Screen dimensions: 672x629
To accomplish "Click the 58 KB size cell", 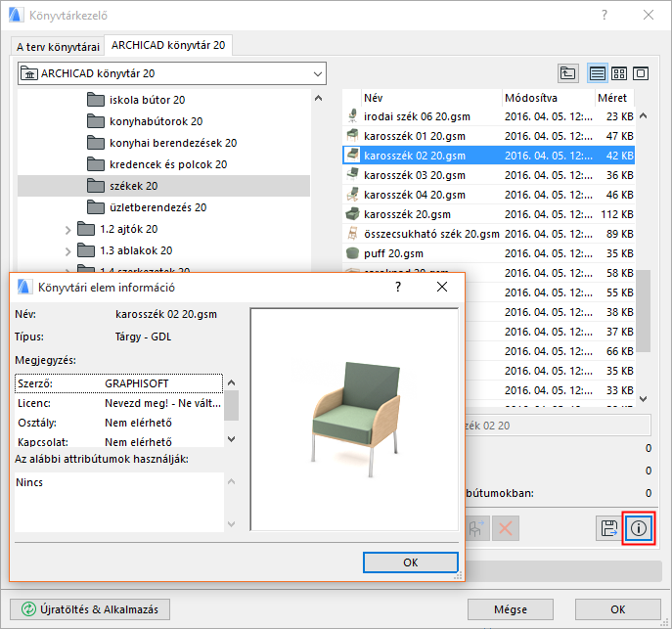I will coord(619,273).
